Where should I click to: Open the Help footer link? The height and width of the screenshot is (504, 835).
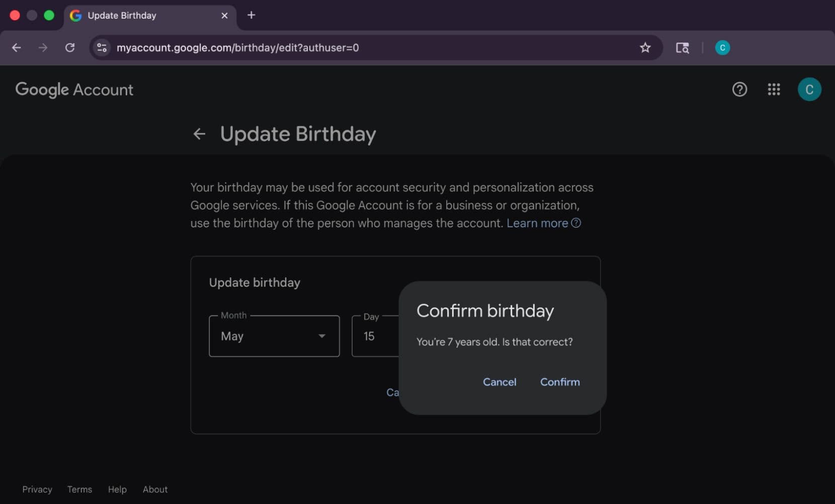(117, 489)
